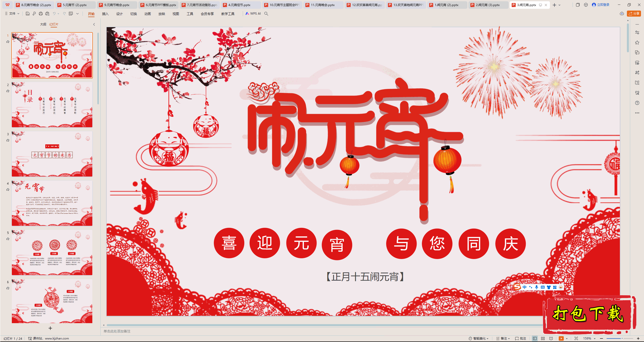644x342 pixels.
Task: Open the new tab dropdown arrow in title bar
Action: click(x=559, y=5)
